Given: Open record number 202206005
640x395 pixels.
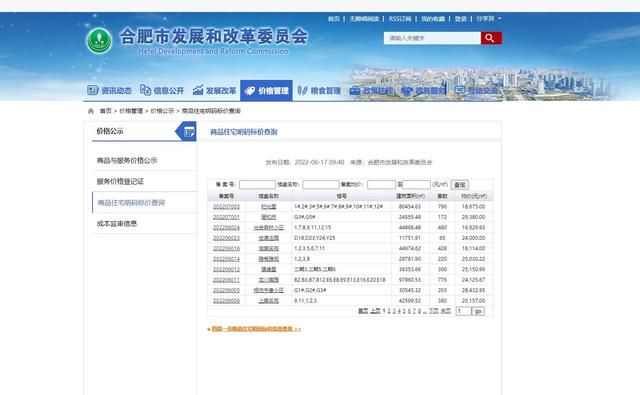Looking at the screenshot, I should 226,290.
